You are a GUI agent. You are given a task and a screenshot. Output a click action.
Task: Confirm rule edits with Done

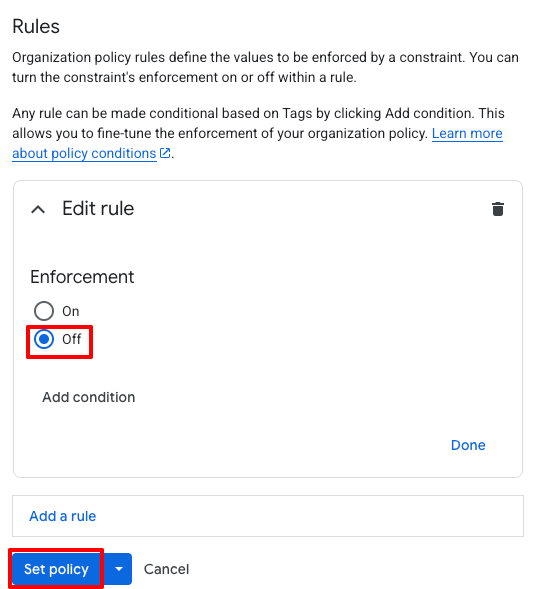click(468, 445)
